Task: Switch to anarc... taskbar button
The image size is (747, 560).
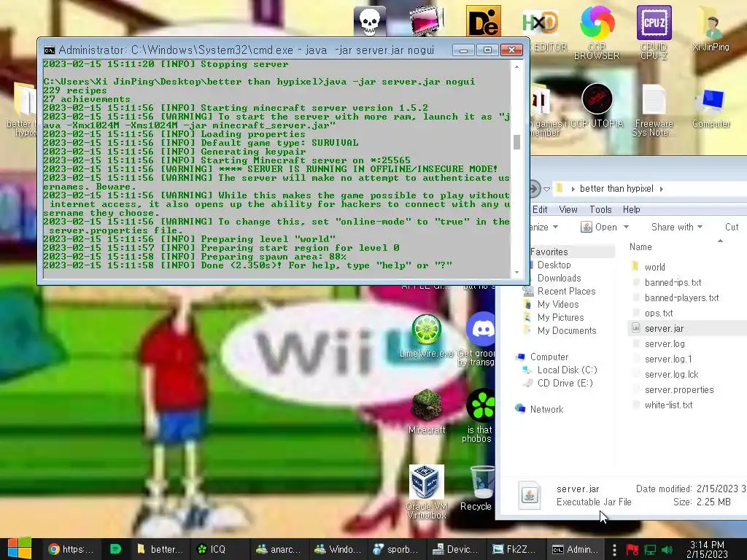Action: click(278, 550)
